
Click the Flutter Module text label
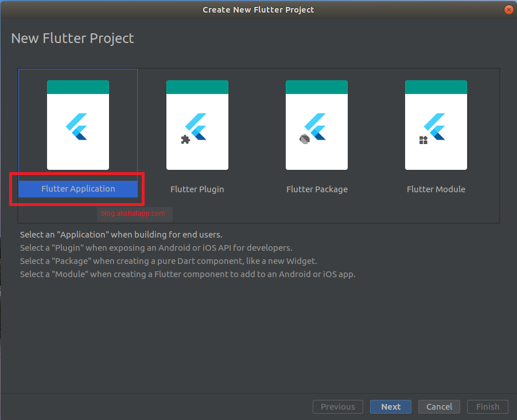pyautogui.click(x=436, y=189)
